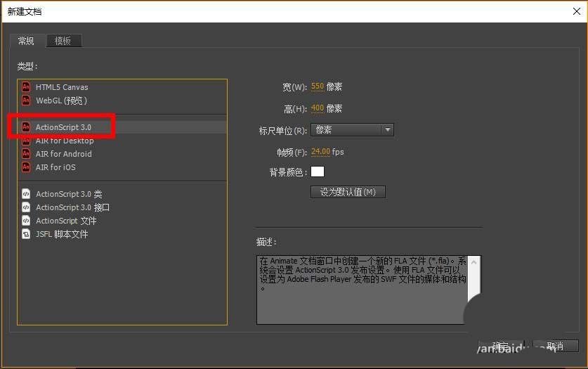Click the 取消 button
The width and height of the screenshot is (588, 369).
point(556,346)
